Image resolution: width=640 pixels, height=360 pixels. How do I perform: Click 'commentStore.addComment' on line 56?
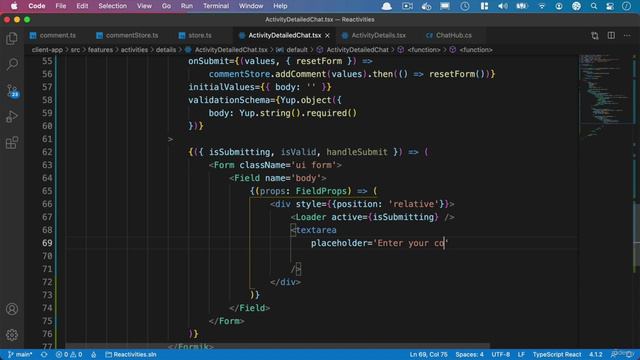pos(267,74)
